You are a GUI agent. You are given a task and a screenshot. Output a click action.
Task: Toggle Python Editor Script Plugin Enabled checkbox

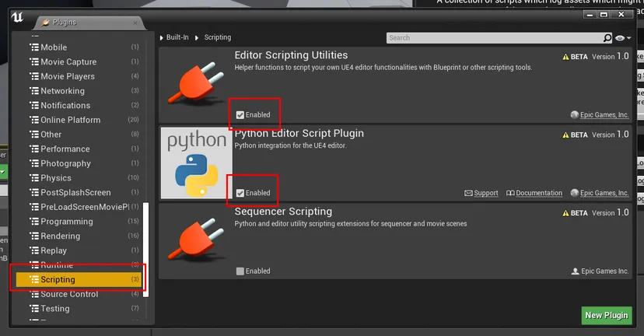[x=240, y=193]
